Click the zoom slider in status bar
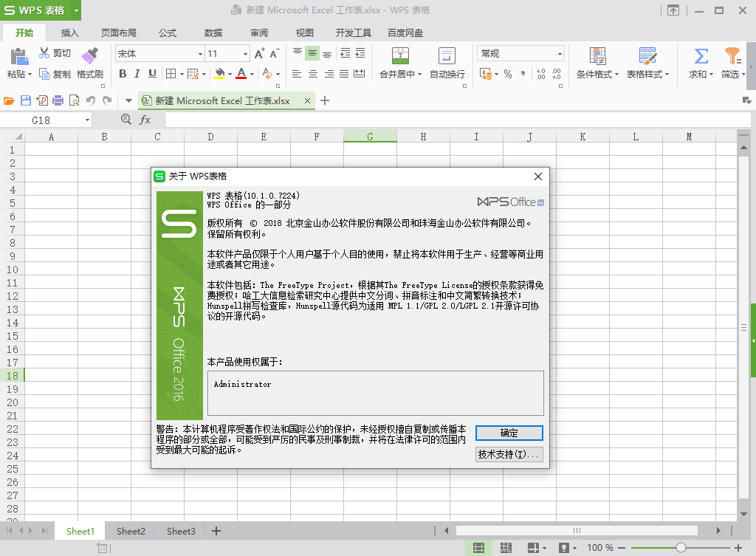The height and width of the screenshot is (556, 756). click(x=681, y=548)
